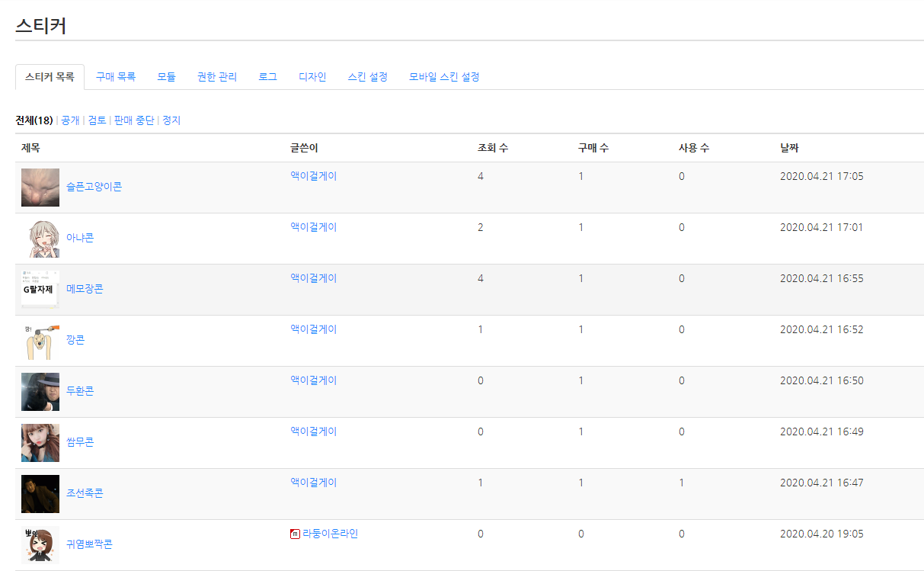Click the 제목 column header
This screenshot has width=924, height=571.
pyautogui.click(x=30, y=148)
